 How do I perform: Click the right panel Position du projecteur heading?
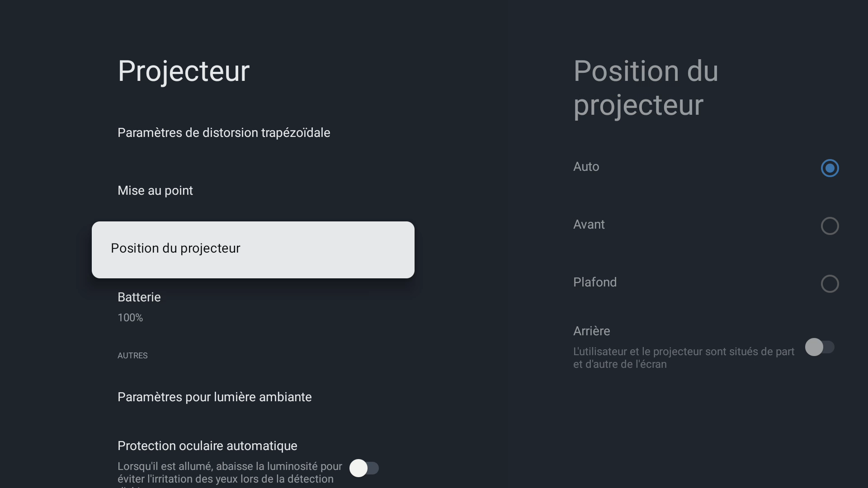[645, 88]
